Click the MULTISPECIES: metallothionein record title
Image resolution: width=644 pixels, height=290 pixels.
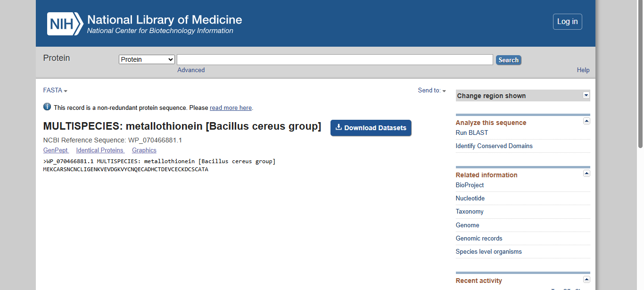pyautogui.click(x=182, y=126)
